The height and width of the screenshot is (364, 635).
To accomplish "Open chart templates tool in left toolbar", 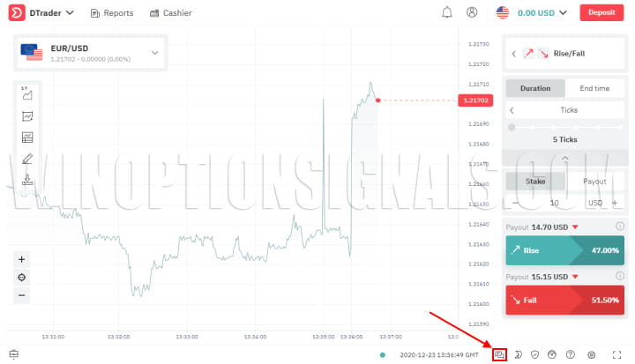I will (x=27, y=137).
